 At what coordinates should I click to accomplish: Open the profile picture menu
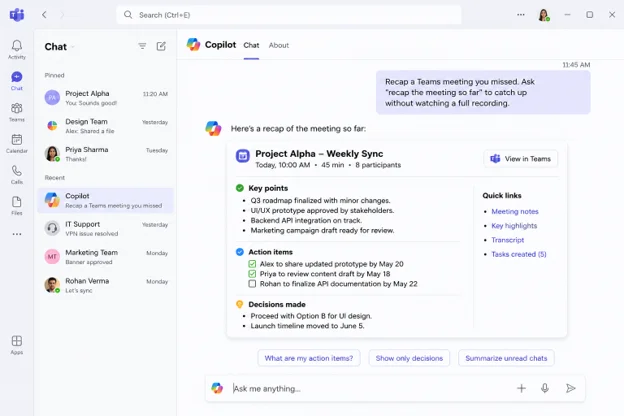tap(544, 15)
